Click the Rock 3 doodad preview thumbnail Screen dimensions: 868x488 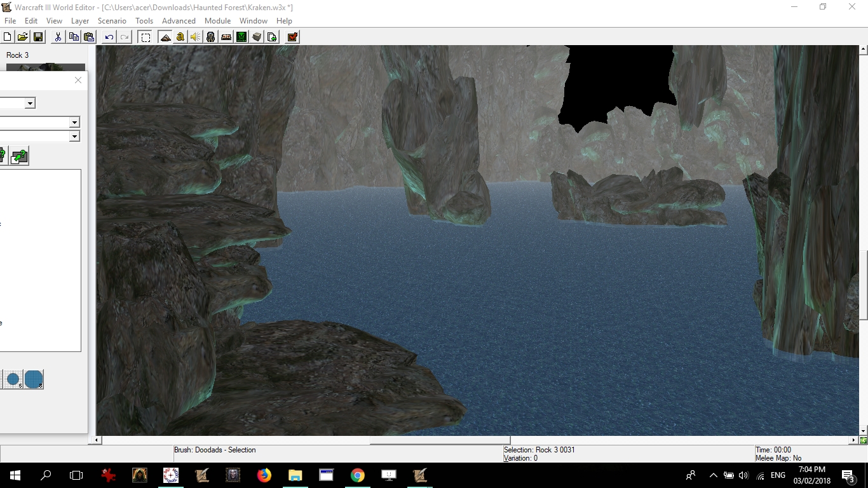pyautogui.click(x=44, y=67)
